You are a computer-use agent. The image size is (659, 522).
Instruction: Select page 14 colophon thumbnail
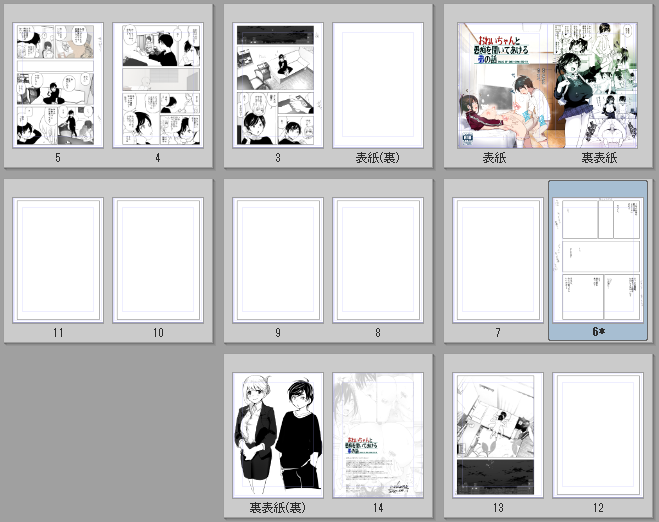coord(378,435)
